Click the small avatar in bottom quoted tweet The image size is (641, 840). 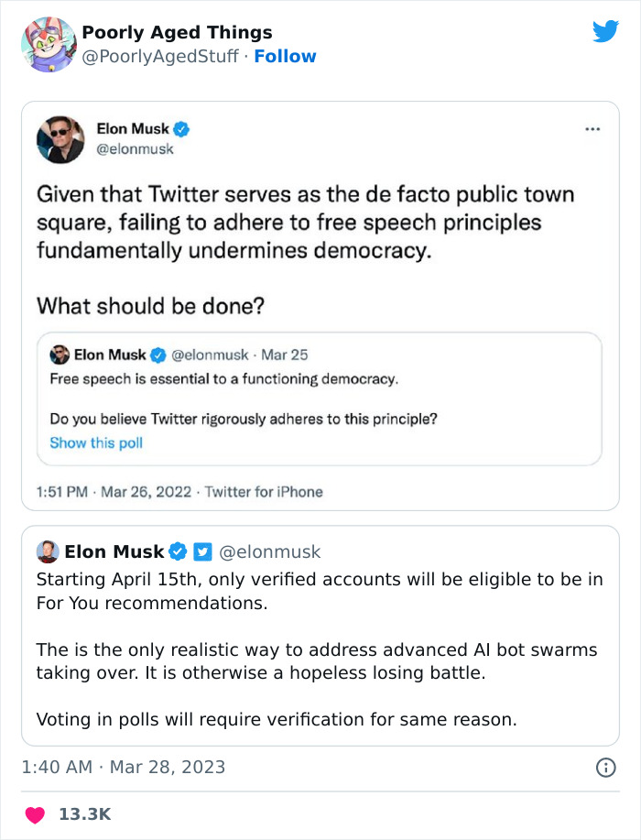coord(48,551)
